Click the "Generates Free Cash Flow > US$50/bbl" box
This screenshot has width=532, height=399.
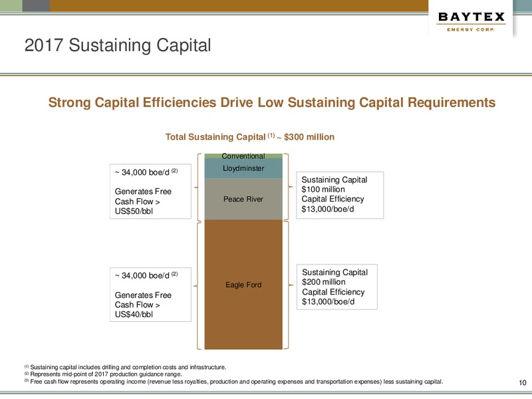point(150,192)
